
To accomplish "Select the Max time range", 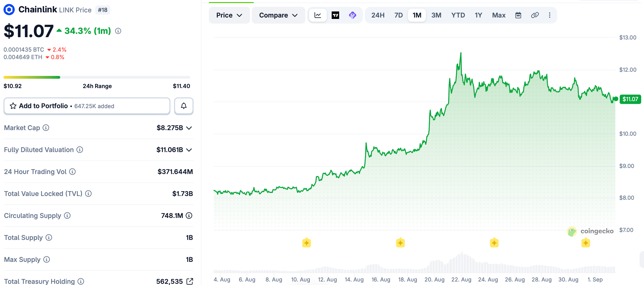I will 499,15.
